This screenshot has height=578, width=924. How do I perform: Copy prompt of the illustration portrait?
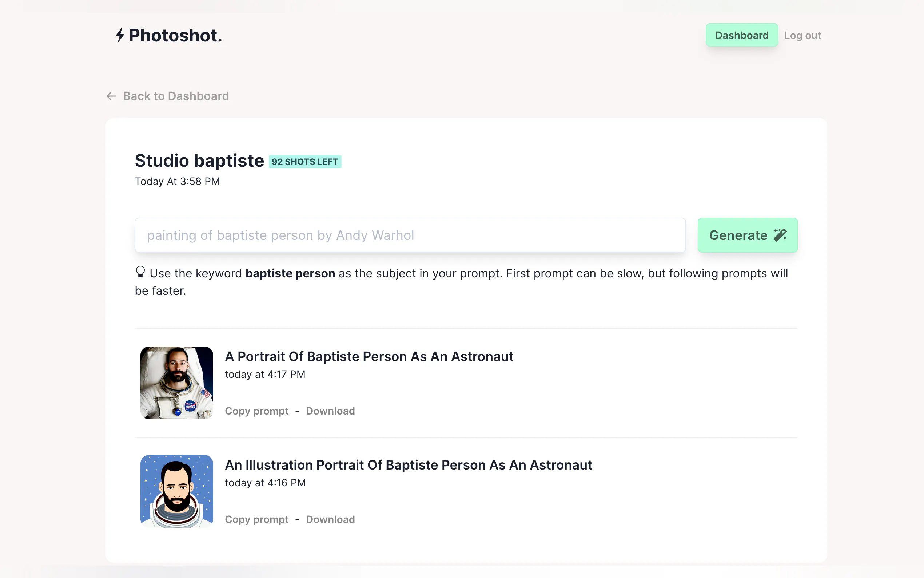pyautogui.click(x=257, y=519)
